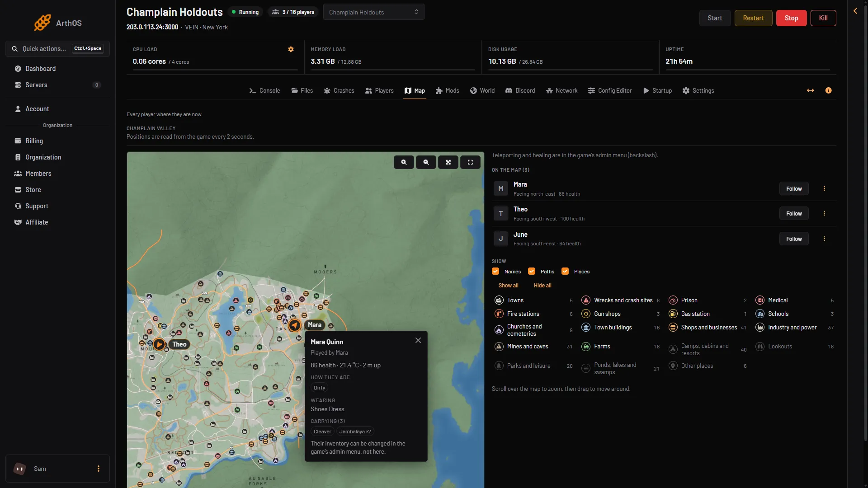Click the Stop server button
This screenshot has width=868, height=488.
coord(791,18)
